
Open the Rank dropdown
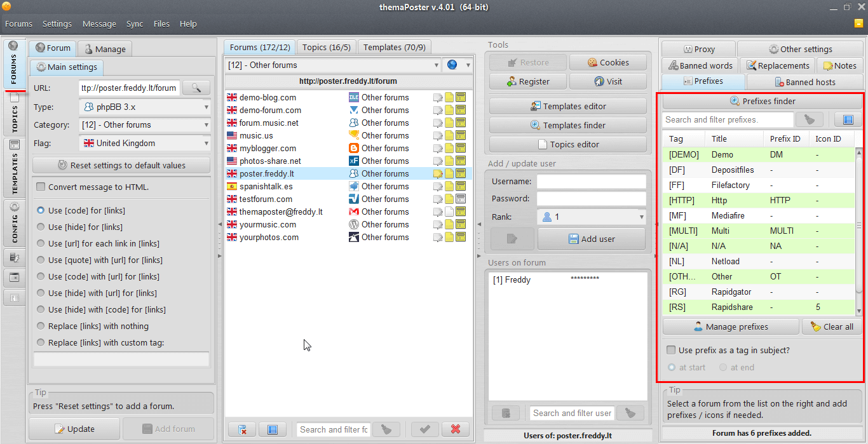(x=592, y=217)
